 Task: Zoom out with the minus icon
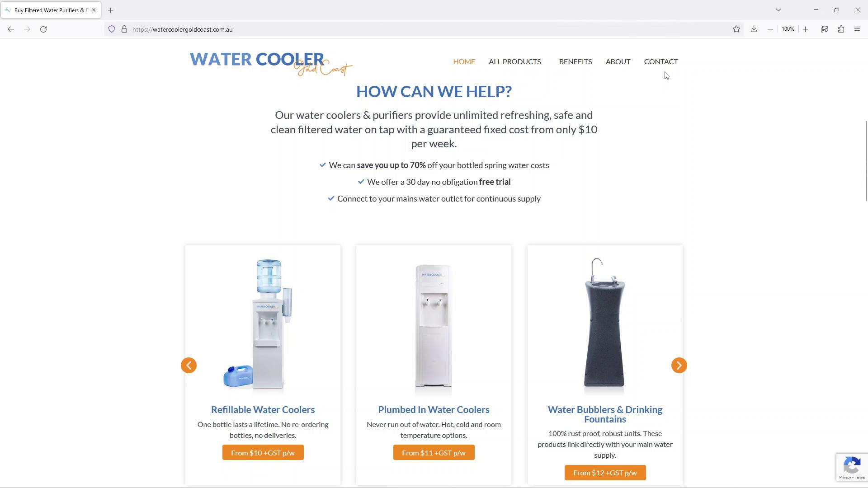(770, 29)
